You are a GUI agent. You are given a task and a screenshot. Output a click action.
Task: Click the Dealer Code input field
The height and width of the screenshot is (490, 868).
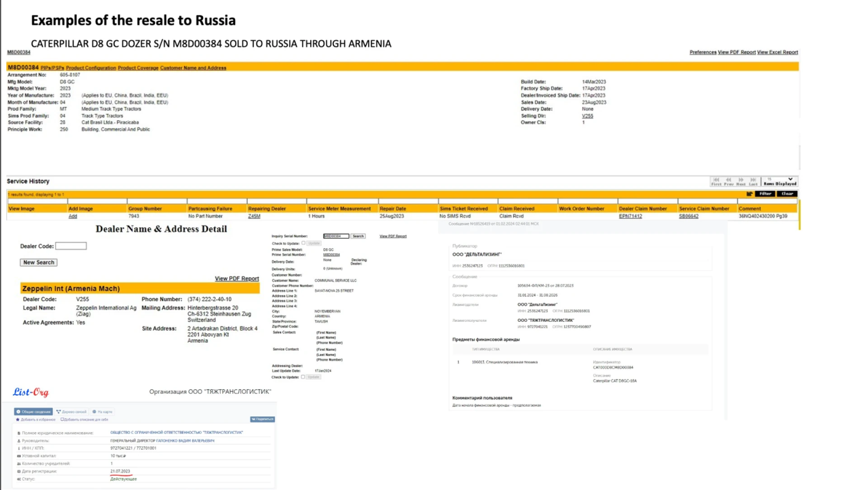(x=71, y=246)
